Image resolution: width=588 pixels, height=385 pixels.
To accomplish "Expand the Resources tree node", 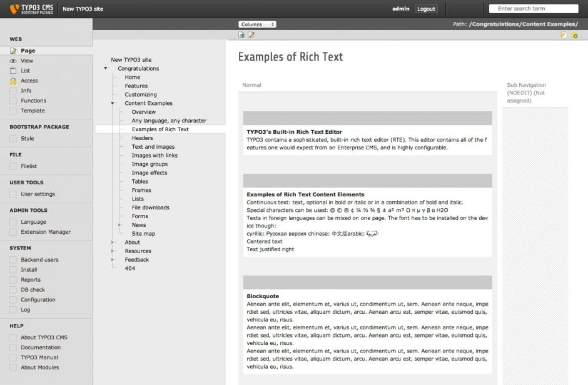I will 113,251.
